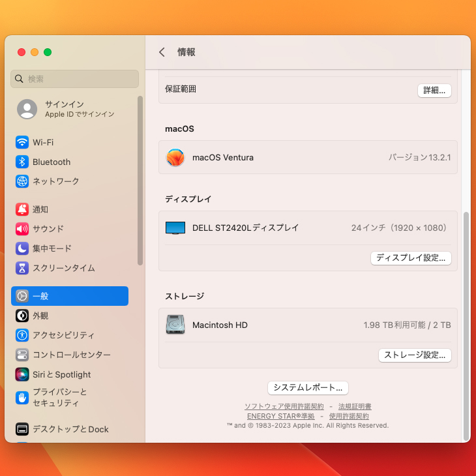Screen dimensions: 476x476
Task: Open the プライバシーとセキュリティ hand icon
Action: click(22, 397)
